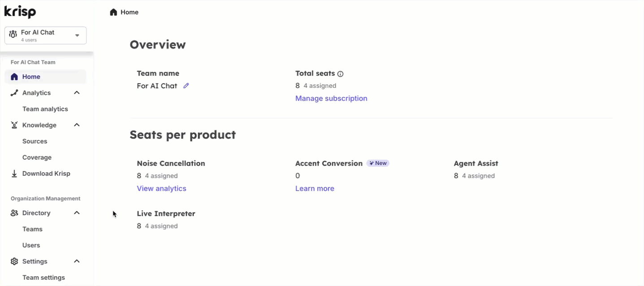Click the Total seats info icon
Image resolution: width=644 pixels, height=286 pixels.
pos(340,74)
